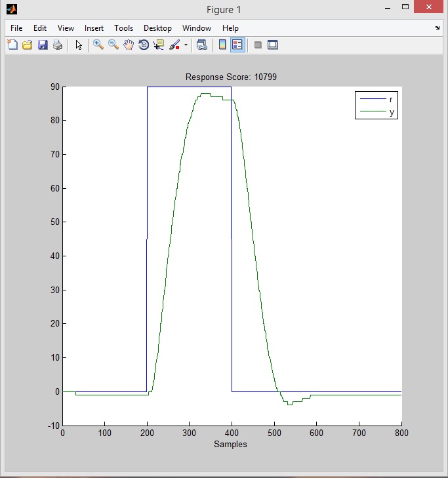Select the Zoom Out magnifier tool
The image size is (448, 478).
tap(113, 45)
